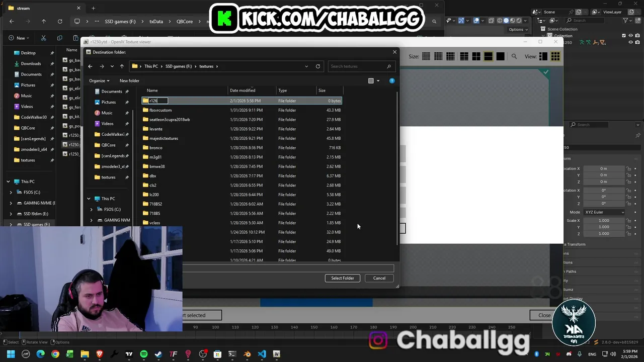
Task: Click the Rotation X value field
Action: click(x=604, y=191)
